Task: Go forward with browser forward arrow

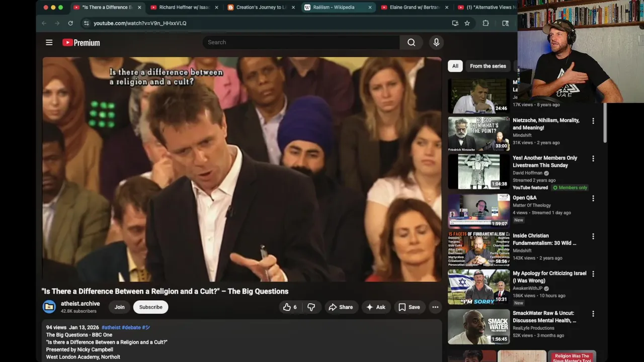Action: point(57,23)
